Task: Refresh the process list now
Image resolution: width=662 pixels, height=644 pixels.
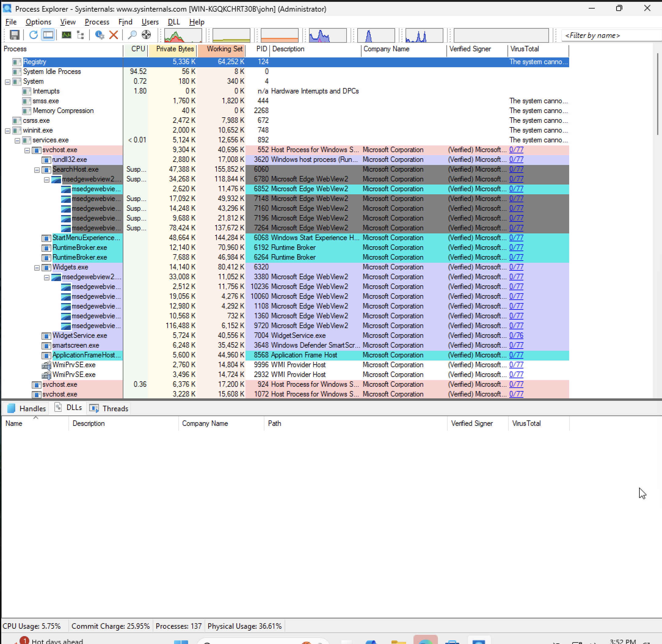Action: (x=33, y=35)
